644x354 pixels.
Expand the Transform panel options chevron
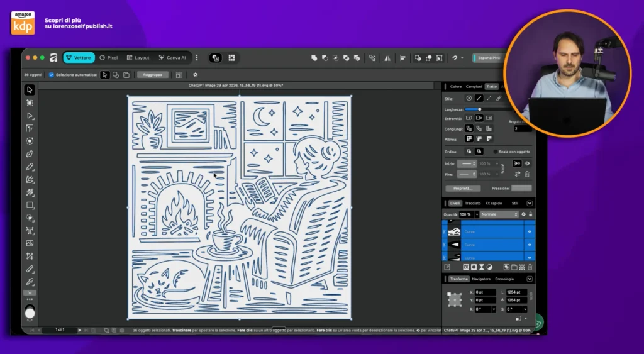pyautogui.click(x=530, y=279)
